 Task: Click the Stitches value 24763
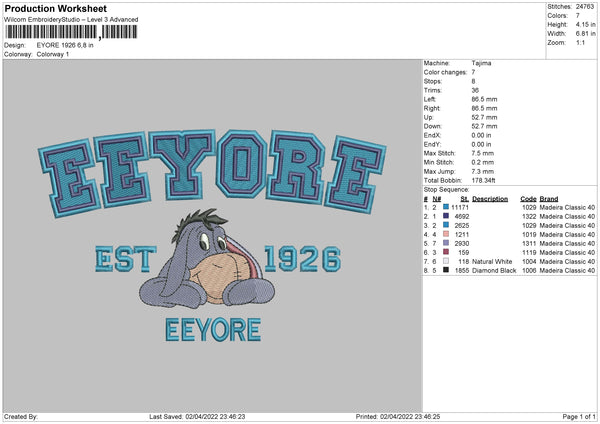pos(585,7)
